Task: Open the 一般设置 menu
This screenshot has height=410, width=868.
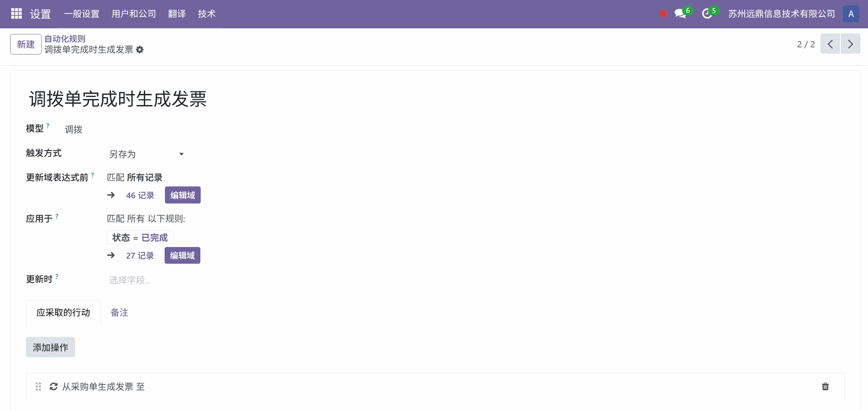Action: tap(82, 14)
